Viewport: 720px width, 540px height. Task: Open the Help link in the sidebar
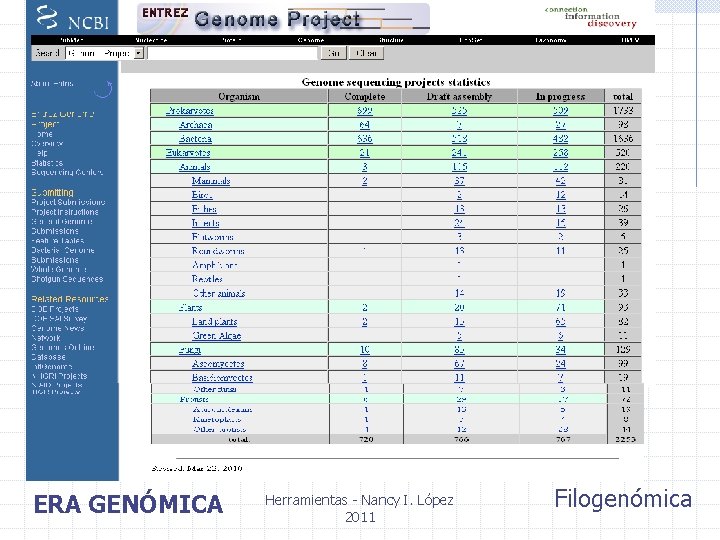41,153
